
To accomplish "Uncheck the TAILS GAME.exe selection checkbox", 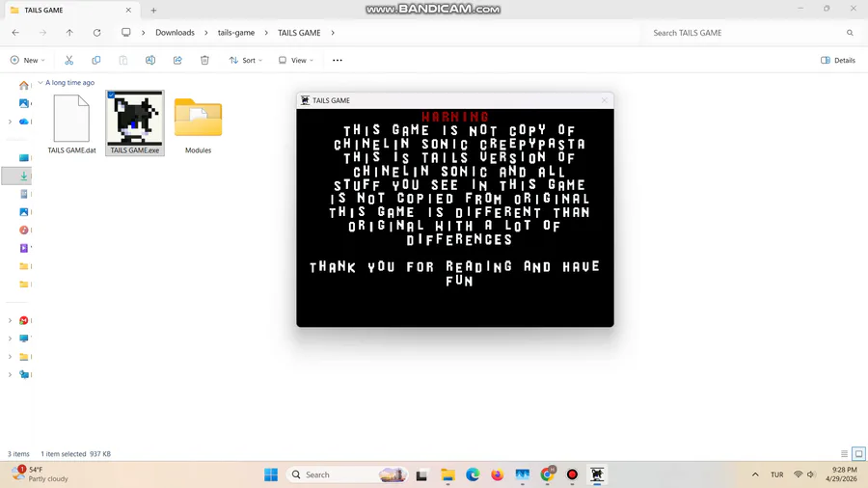I will click(x=111, y=95).
